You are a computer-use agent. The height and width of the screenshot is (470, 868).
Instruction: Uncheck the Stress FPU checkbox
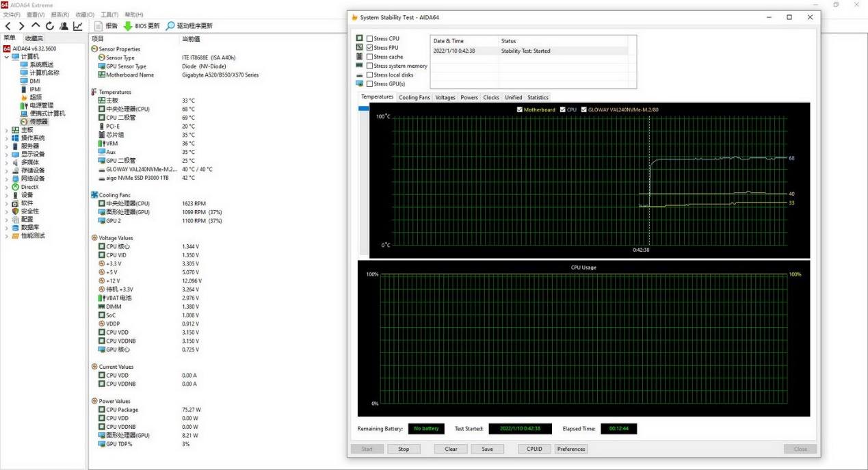click(370, 48)
